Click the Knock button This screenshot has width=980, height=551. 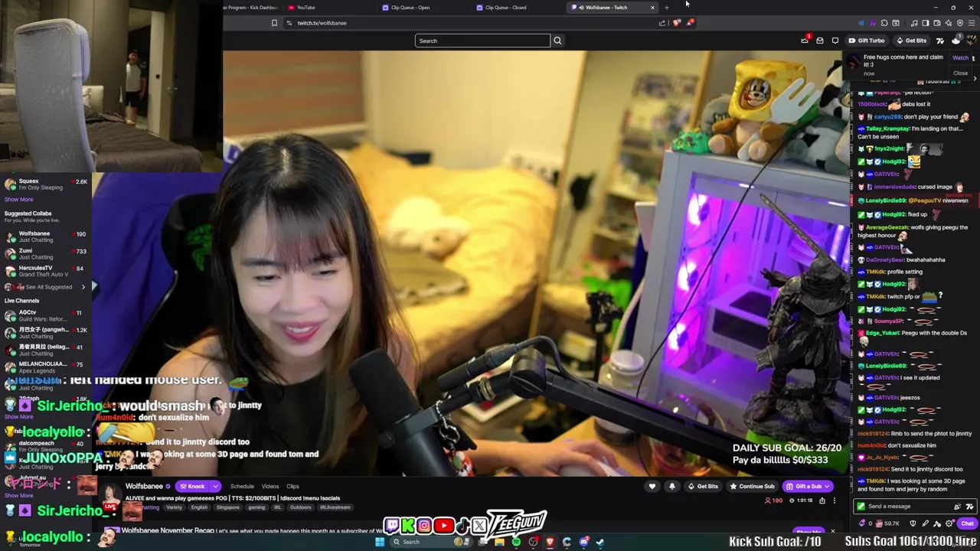coord(191,487)
